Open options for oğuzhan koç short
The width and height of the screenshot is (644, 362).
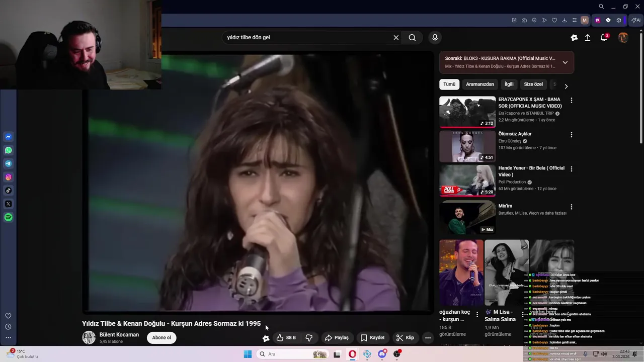[x=477, y=315]
